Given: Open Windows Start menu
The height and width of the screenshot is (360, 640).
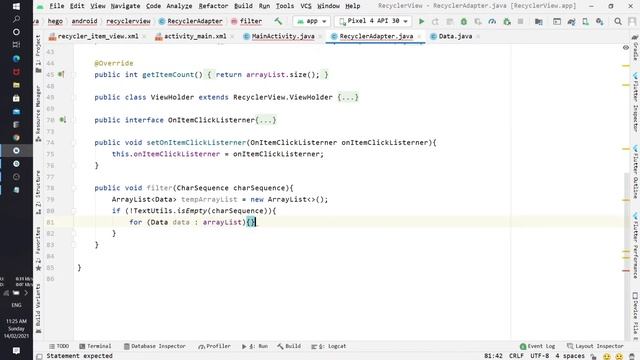Looking at the screenshot, I should tap(16, 6).
